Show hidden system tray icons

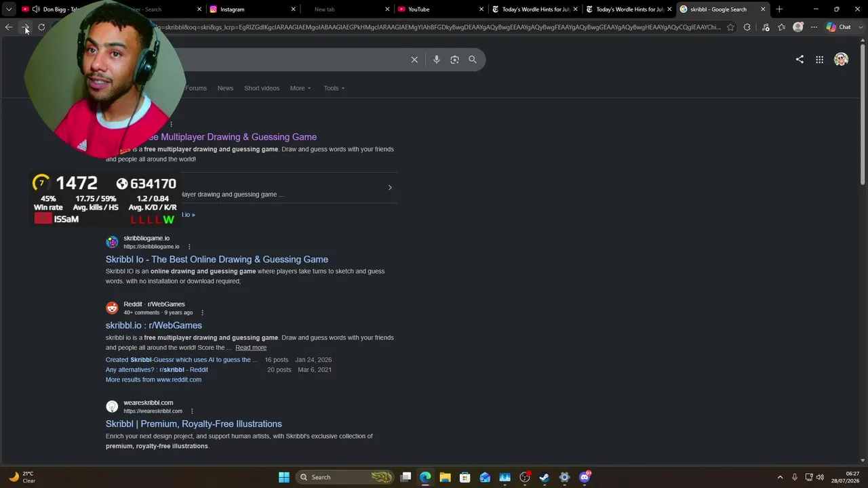tap(780, 477)
